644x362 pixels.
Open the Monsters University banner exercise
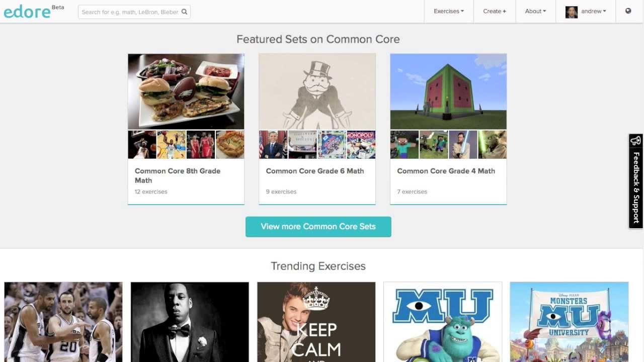tap(569, 322)
